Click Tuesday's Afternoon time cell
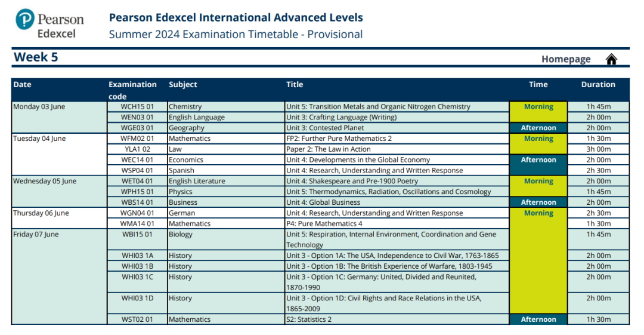The width and height of the screenshot is (644, 335). [538, 165]
